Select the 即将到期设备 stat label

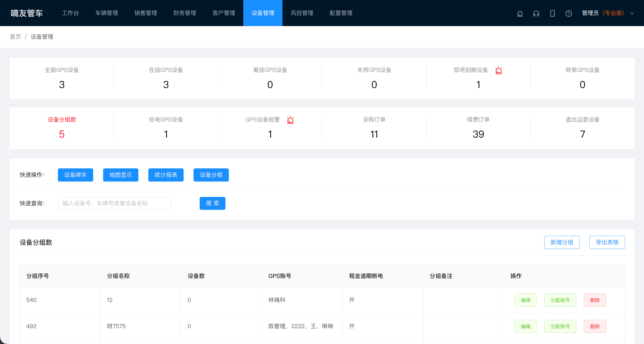(471, 70)
